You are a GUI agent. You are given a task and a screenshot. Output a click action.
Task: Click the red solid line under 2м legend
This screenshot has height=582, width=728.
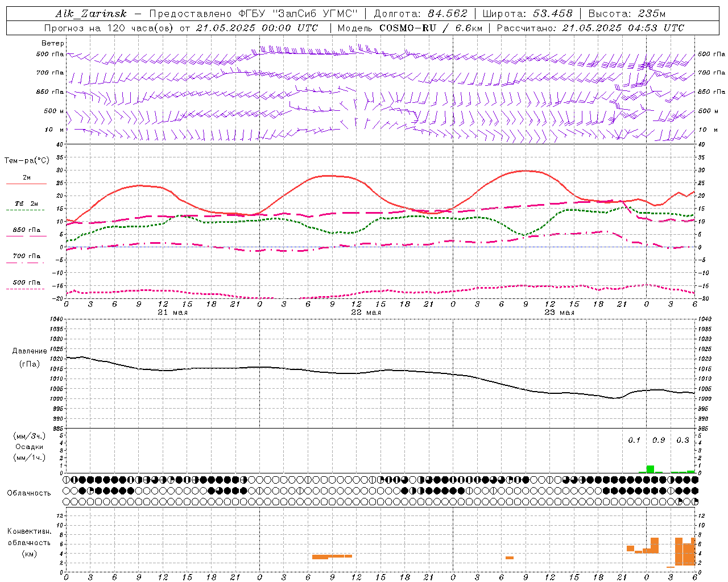tap(26, 184)
